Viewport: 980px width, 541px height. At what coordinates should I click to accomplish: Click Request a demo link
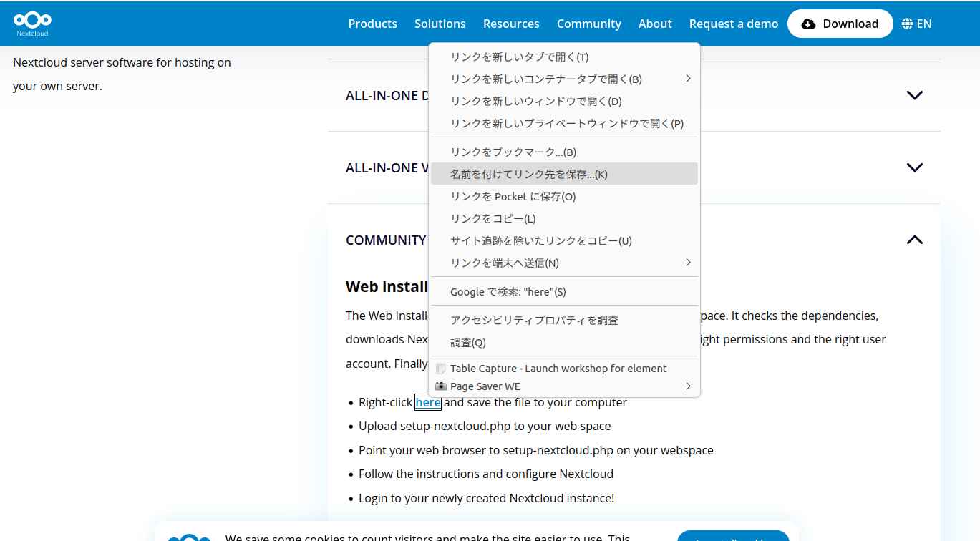[733, 24]
